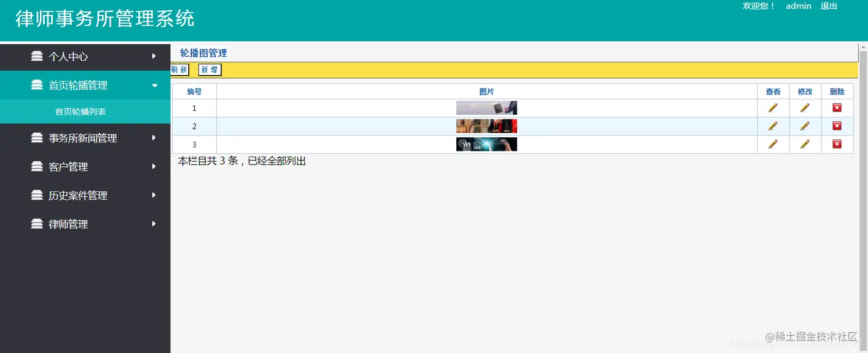The height and width of the screenshot is (353, 868).
Task: Click the stack icon beside 个人中心
Action: 37,56
